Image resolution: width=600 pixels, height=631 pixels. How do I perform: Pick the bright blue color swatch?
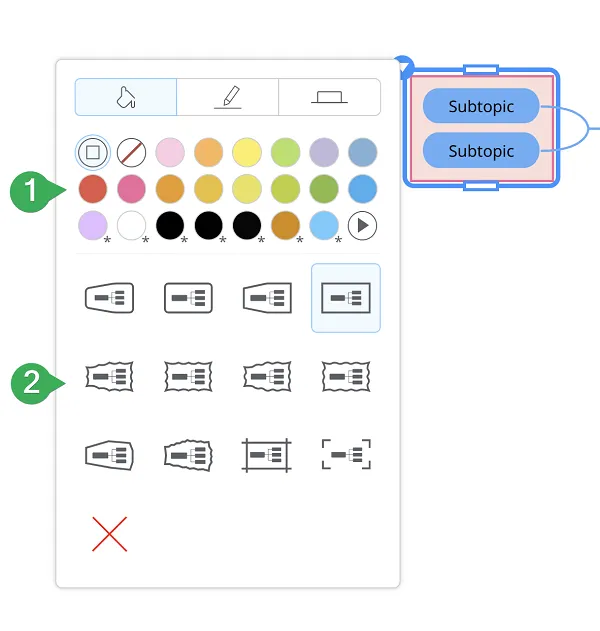363,189
